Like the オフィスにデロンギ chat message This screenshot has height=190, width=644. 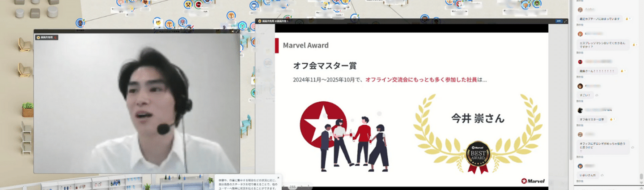coord(633,147)
